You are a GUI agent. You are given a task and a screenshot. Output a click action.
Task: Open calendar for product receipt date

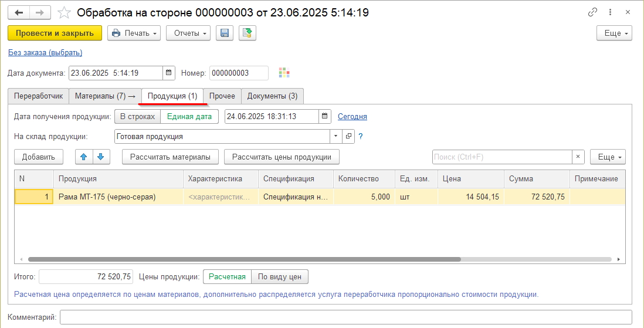(x=325, y=116)
